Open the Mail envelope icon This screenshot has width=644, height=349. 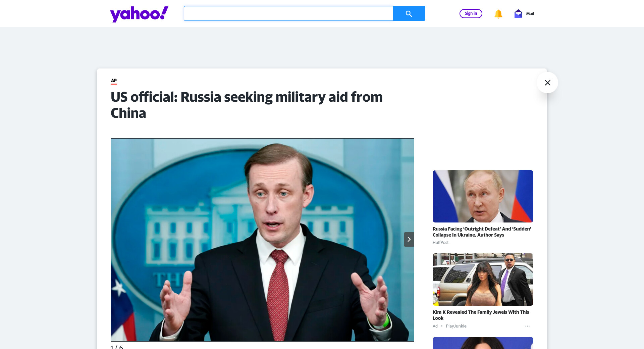pyautogui.click(x=518, y=14)
